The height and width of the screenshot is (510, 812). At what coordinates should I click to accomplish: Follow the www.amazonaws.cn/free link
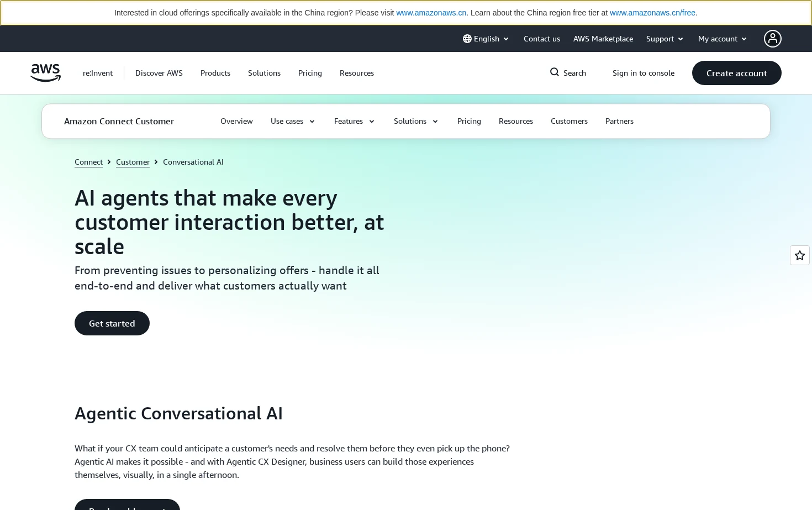click(652, 13)
